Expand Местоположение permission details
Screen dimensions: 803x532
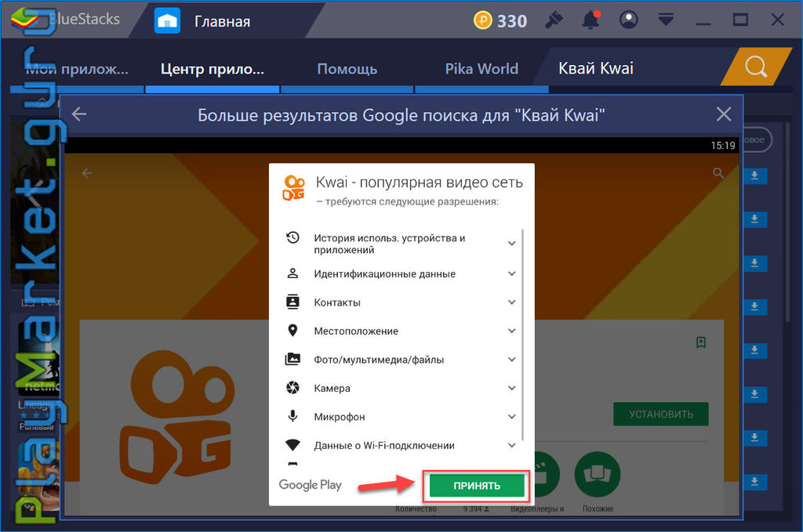pyautogui.click(x=511, y=331)
